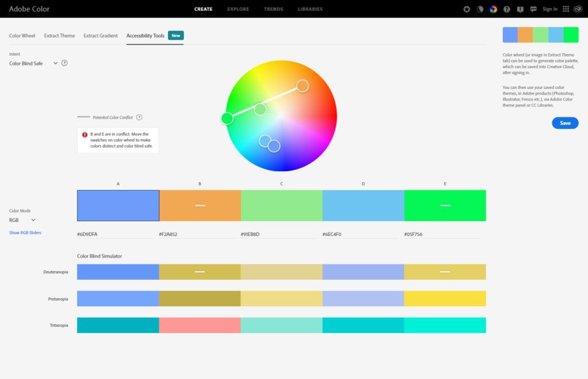Open help via header question mark icon

pyautogui.click(x=506, y=9)
